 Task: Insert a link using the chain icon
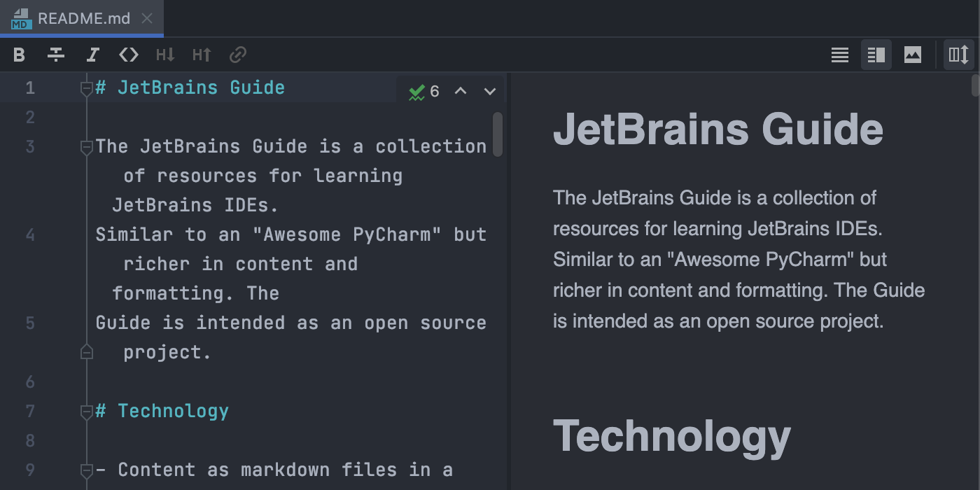pos(238,55)
